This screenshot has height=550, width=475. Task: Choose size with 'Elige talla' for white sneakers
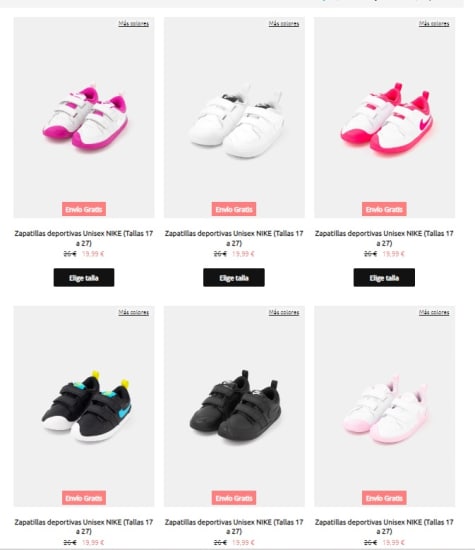pos(234,277)
